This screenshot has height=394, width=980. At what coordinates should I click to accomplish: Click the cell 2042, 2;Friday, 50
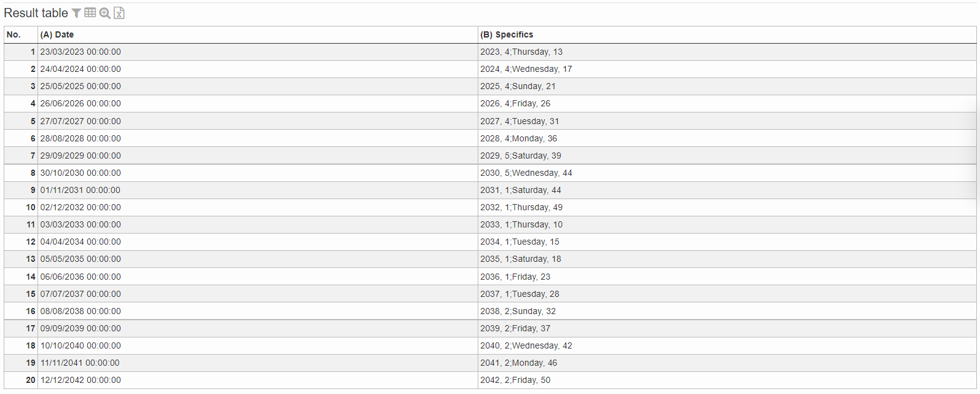(515, 380)
